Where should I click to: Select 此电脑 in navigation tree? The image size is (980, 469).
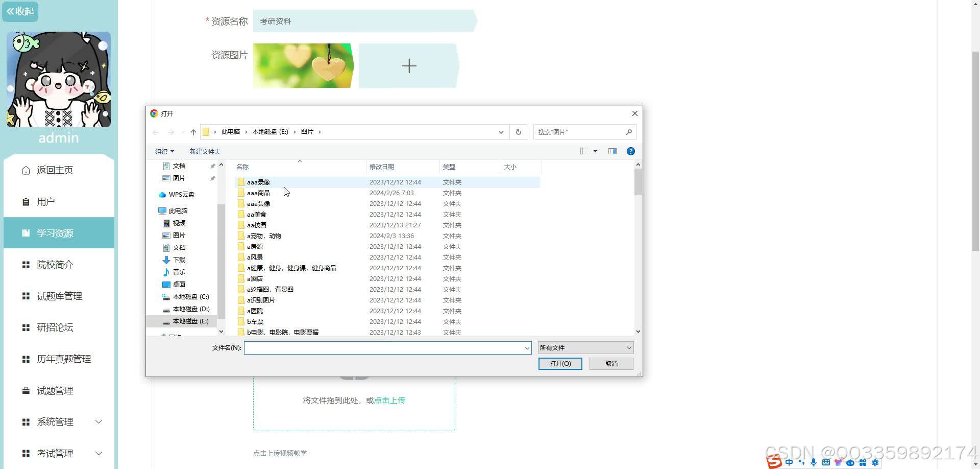pyautogui.click(x=173, y=211)
